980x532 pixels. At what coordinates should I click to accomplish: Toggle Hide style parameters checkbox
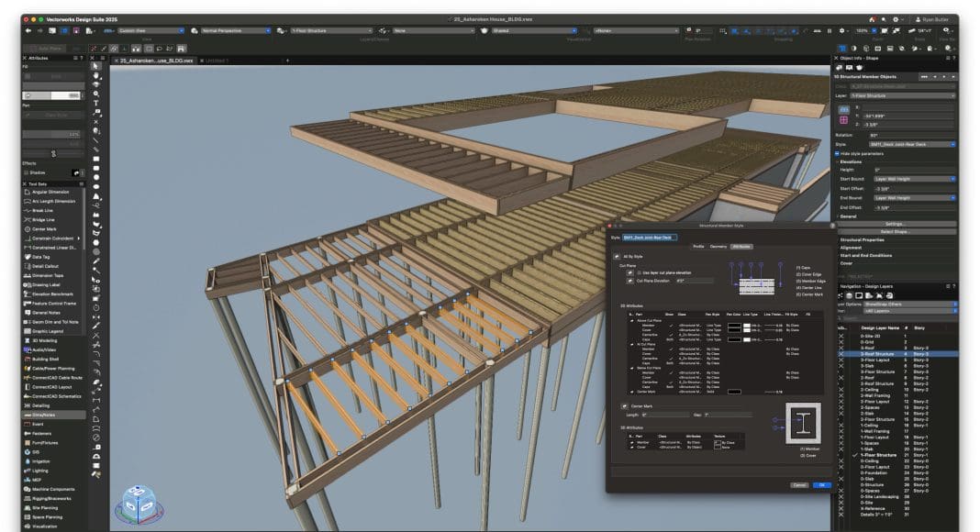[x=838, y=152]
